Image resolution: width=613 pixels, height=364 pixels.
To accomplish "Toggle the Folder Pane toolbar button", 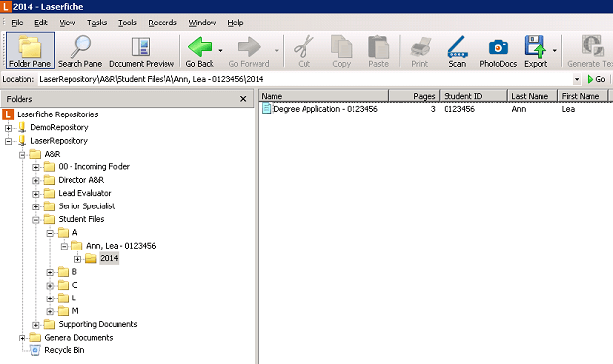I will pos(30,51).
